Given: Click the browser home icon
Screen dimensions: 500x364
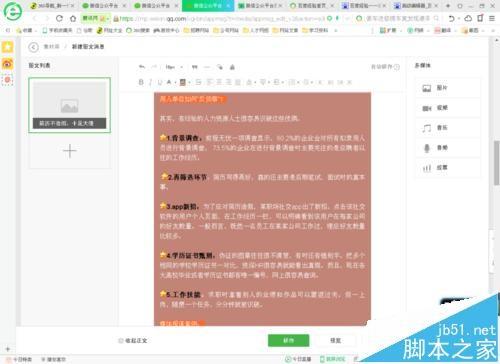Looking at the screenshot, I should tap(73, 18).
